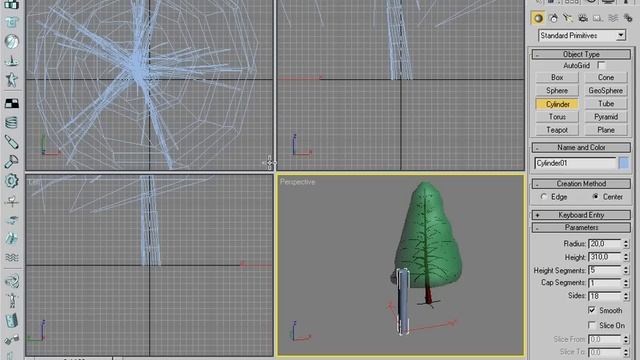Screen dimensions: 640x360
Task: Expand the Keyboard Entry rollout
Action: click(581, 215)
